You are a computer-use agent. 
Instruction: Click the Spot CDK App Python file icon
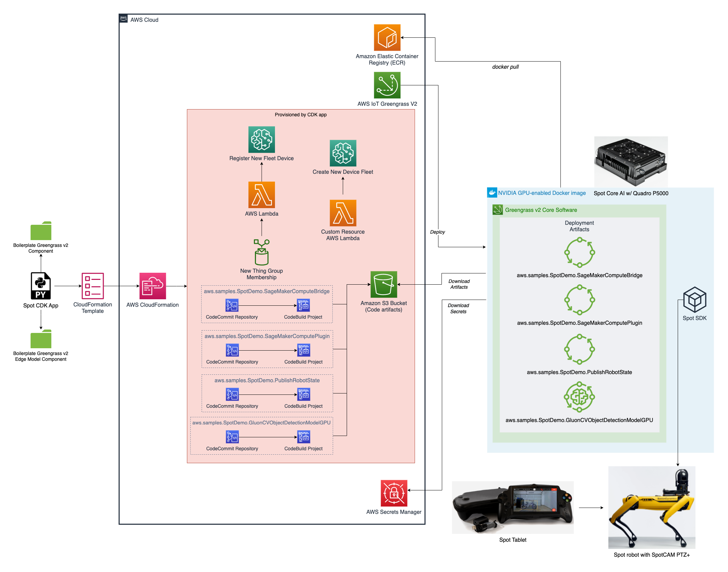tap(41, 286)
